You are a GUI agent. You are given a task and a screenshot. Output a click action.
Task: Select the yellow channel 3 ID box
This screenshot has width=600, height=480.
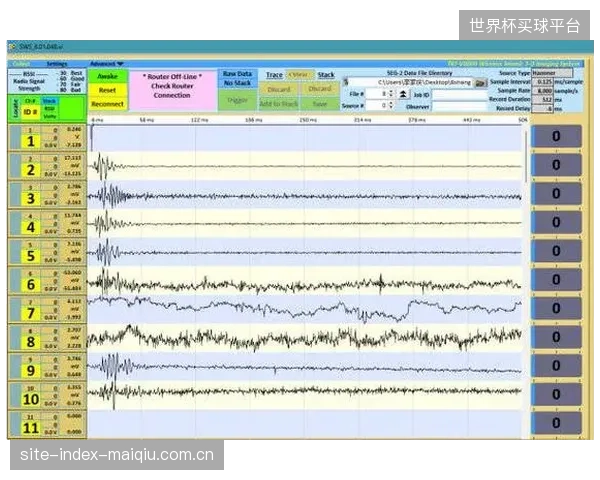click(x=31, y=199)
